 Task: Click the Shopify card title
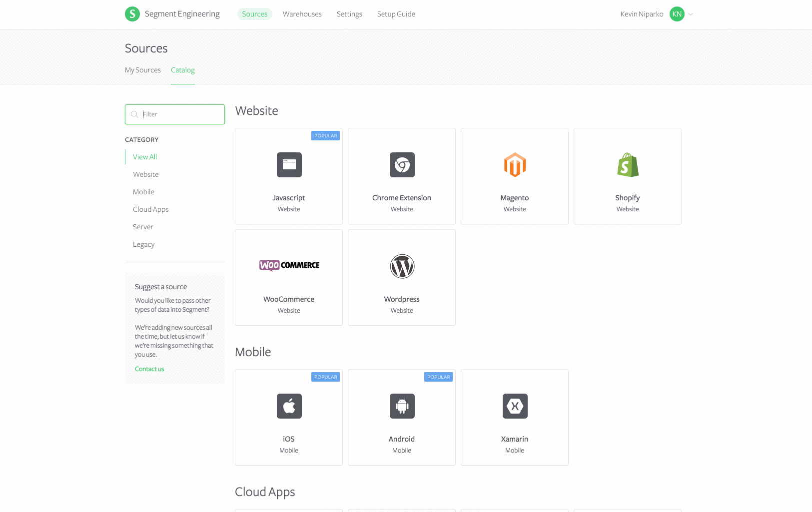click(x=628, y=198)
